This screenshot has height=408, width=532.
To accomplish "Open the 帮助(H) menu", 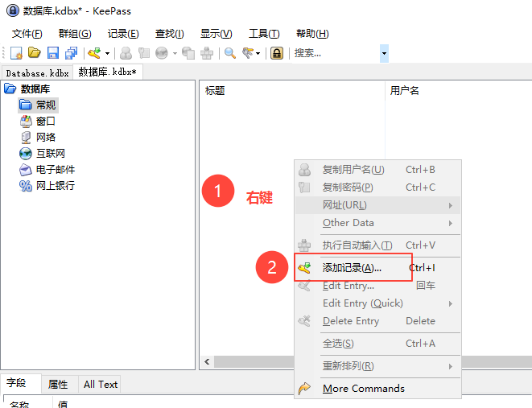I will (312, 34).
